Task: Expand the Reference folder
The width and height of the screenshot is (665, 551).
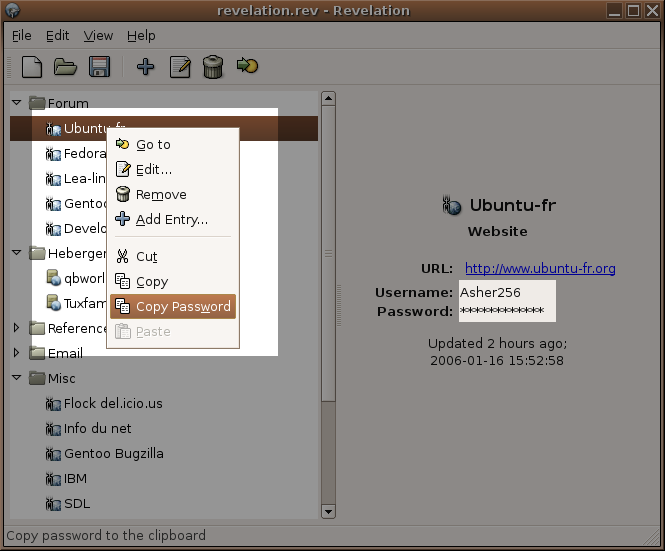Action: point(17,328)
